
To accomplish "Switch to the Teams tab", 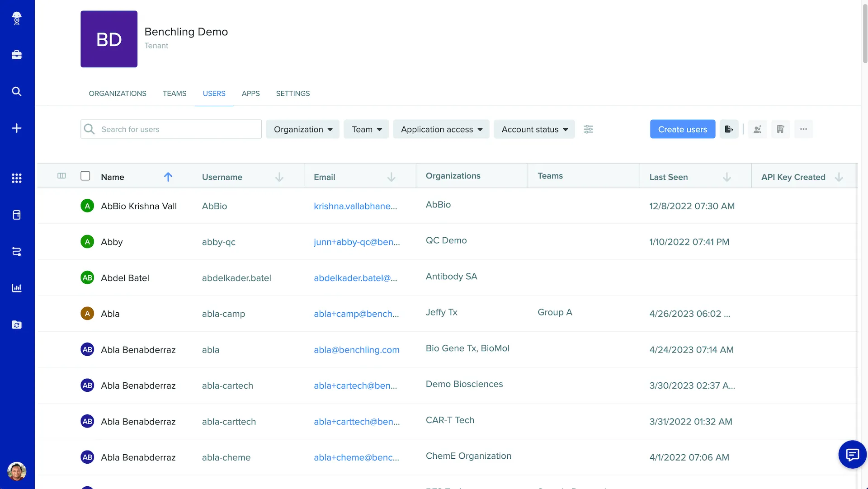I will coord(175,94).
